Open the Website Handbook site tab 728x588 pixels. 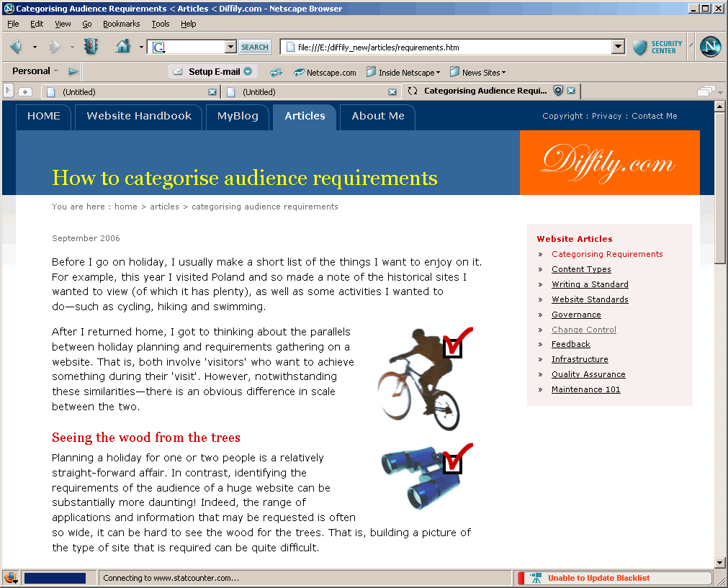pos(139,117)
